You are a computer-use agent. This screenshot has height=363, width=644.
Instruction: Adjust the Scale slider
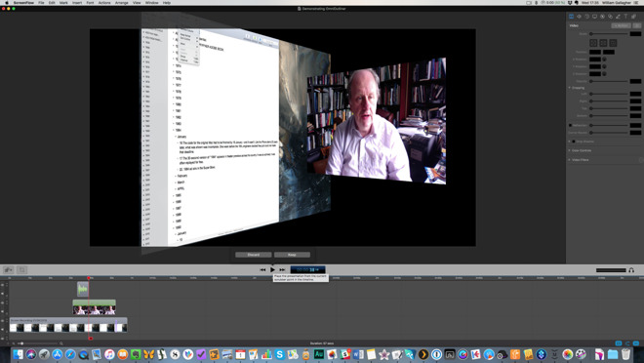[609, 34]
